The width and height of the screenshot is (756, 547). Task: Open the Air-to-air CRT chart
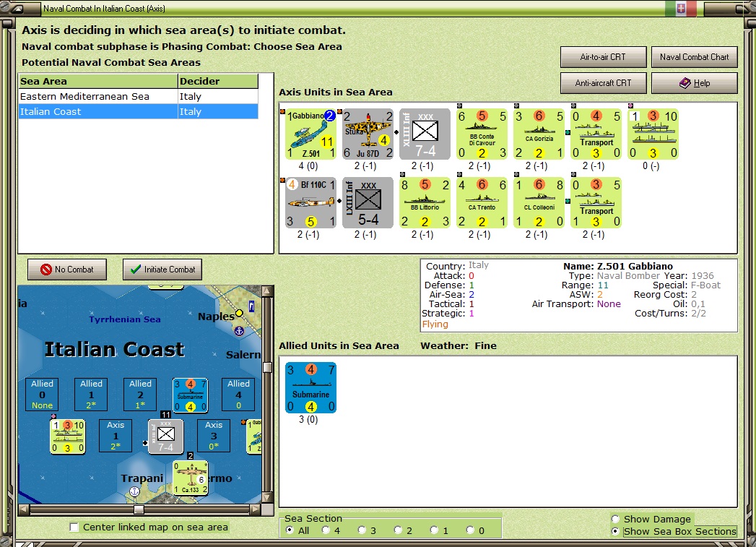603,57
